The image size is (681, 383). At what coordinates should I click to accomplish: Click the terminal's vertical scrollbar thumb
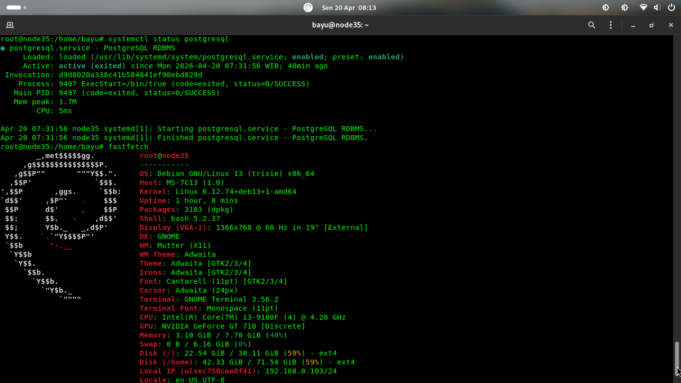[677, 359]
